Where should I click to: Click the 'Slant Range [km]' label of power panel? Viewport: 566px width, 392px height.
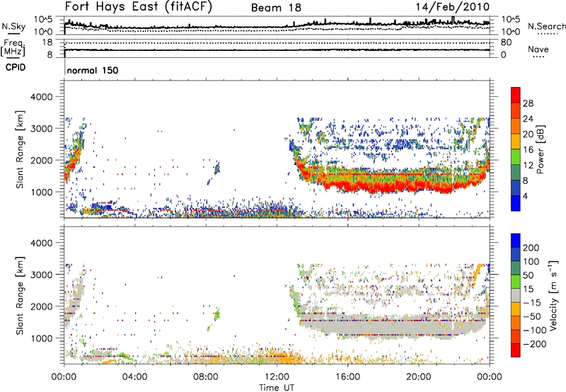[20, 150]
